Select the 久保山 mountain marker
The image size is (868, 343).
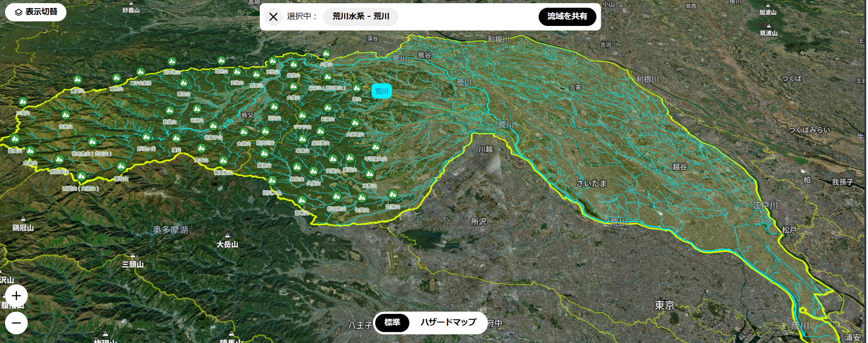click(313, 171)
